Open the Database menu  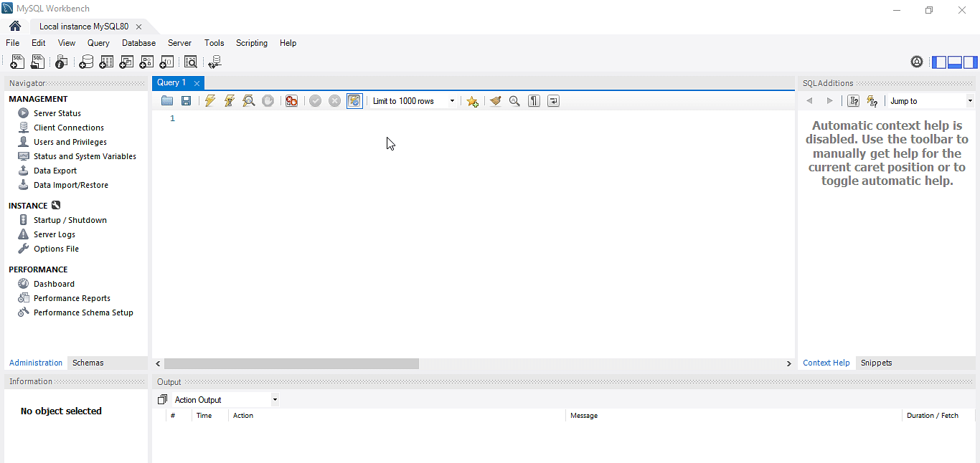139,43
